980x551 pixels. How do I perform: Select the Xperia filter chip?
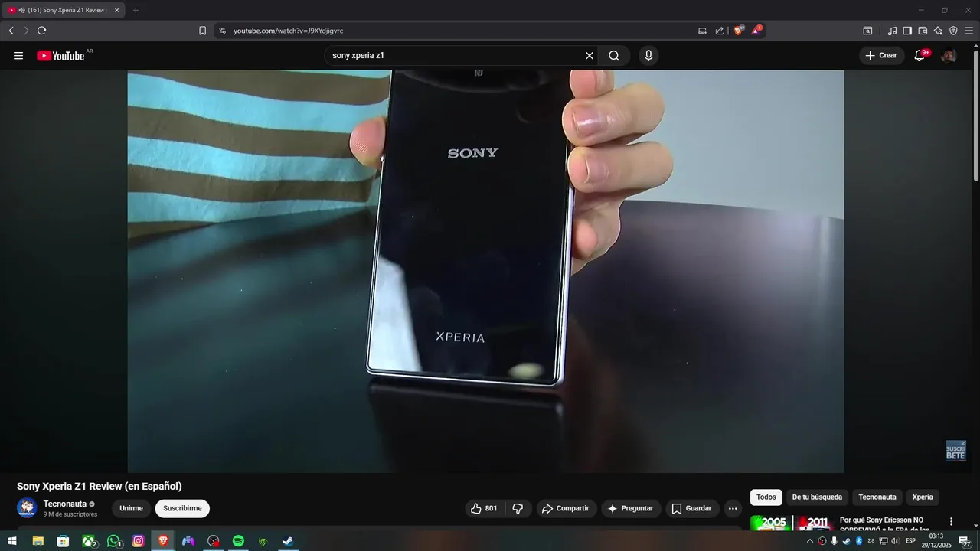(923, 497)
